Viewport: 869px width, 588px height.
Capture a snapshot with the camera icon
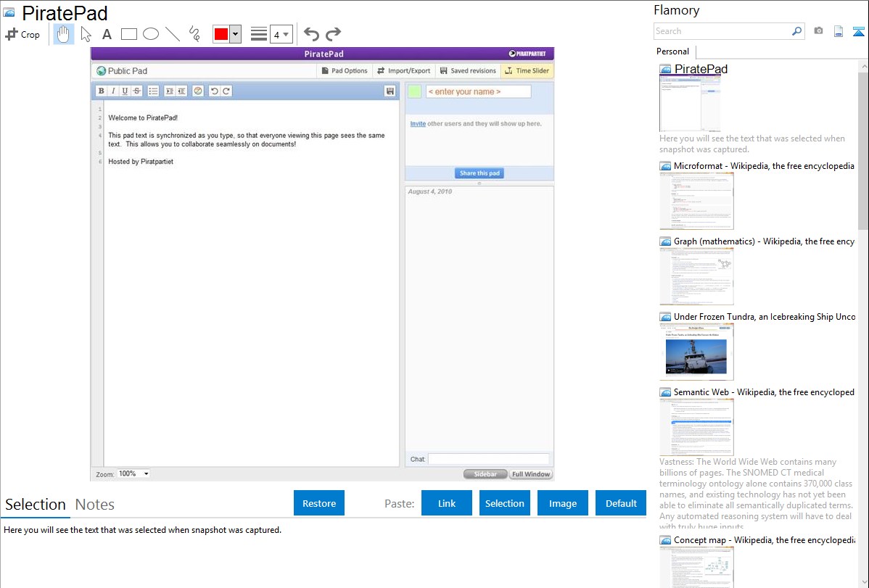point(818,31)
